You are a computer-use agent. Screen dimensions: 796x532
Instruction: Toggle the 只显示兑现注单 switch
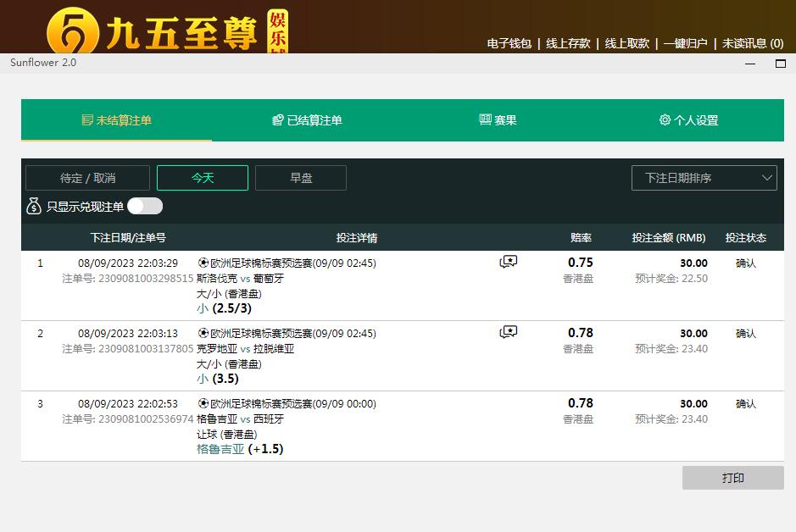point(145,206)
